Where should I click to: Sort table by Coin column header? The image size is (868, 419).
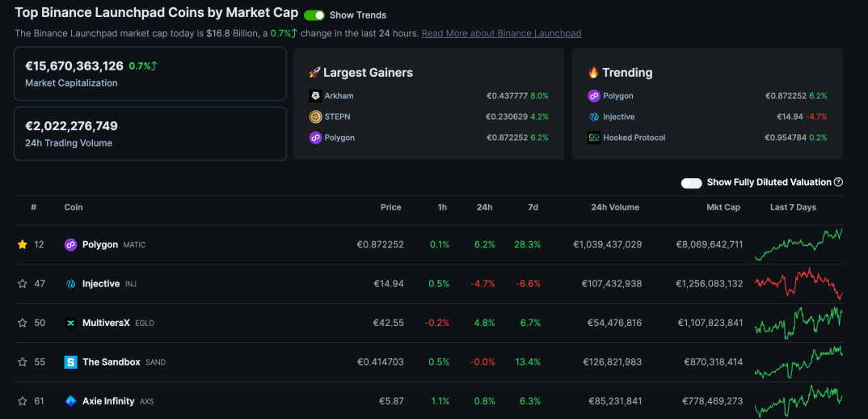point(74,207)
